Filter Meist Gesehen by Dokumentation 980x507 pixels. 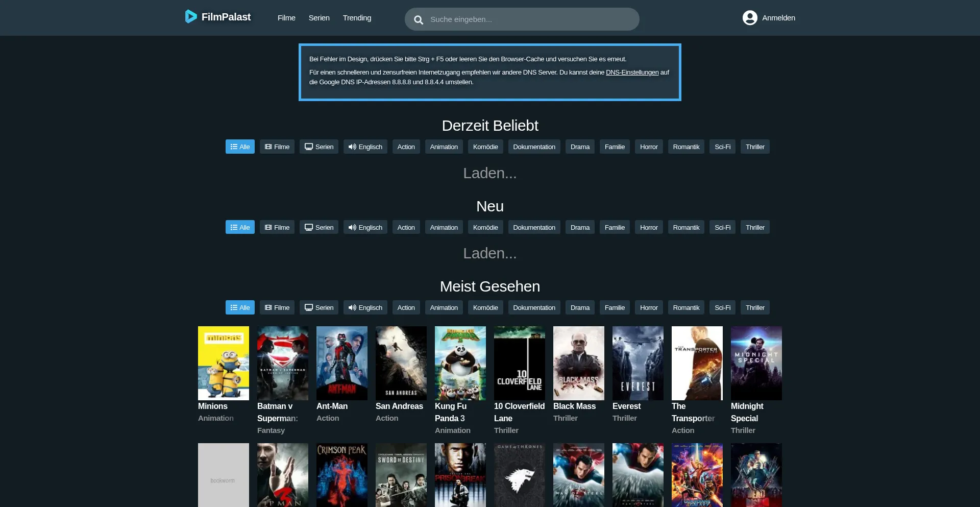534,307
